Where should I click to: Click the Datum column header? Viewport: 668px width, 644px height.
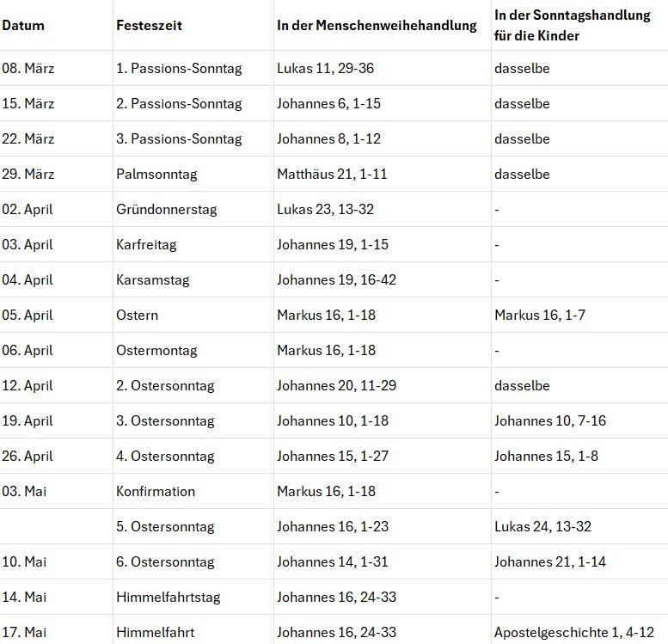tap(23, 26)
